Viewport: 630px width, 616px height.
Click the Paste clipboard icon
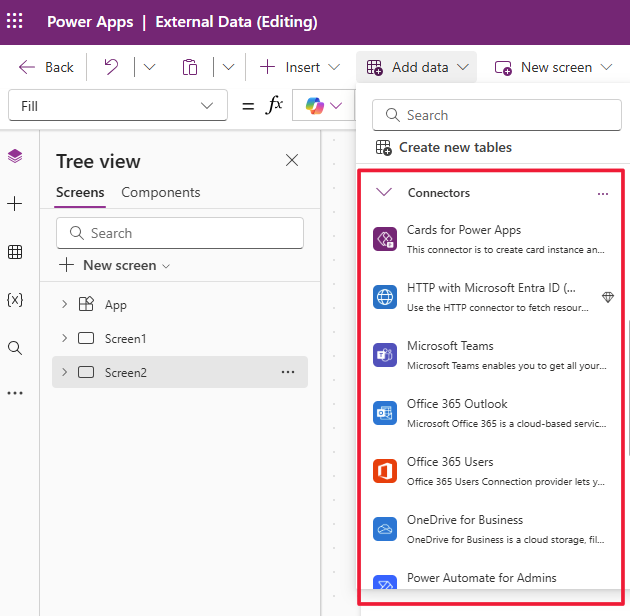pyautogui.click(x=190, y=67)
